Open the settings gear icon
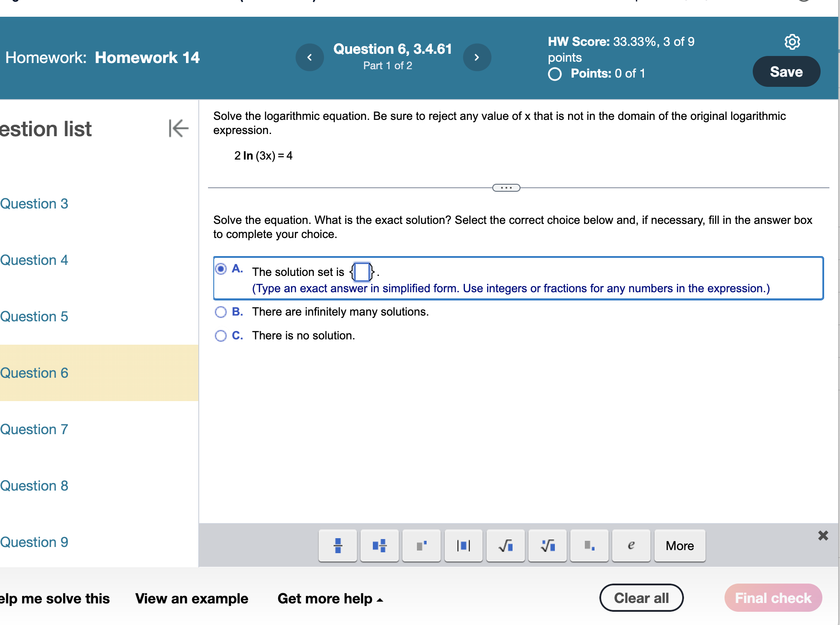 [x=792, y=41]
